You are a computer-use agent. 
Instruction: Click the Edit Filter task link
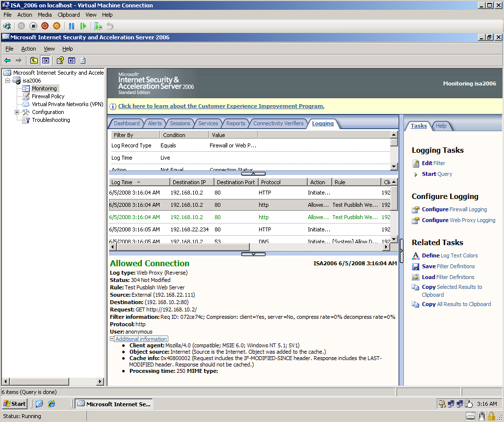[x=433, y=163]
